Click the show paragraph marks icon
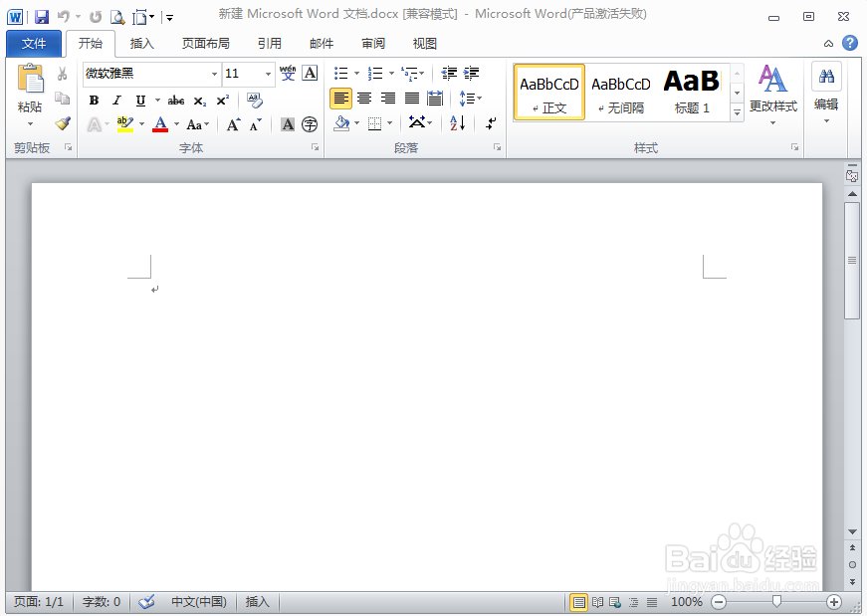 coord(491,123)
